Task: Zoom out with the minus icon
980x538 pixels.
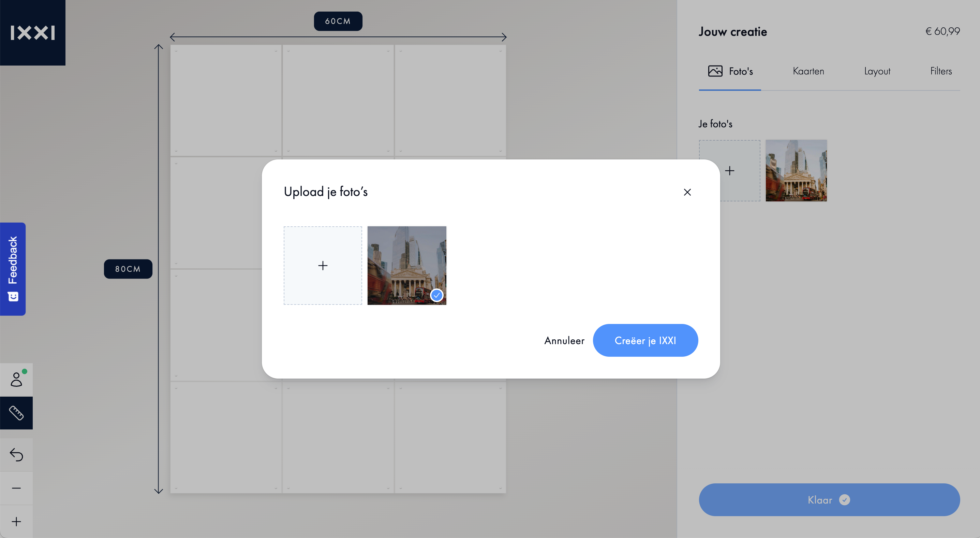Action: pyautogui.click(x=16, y=488)
